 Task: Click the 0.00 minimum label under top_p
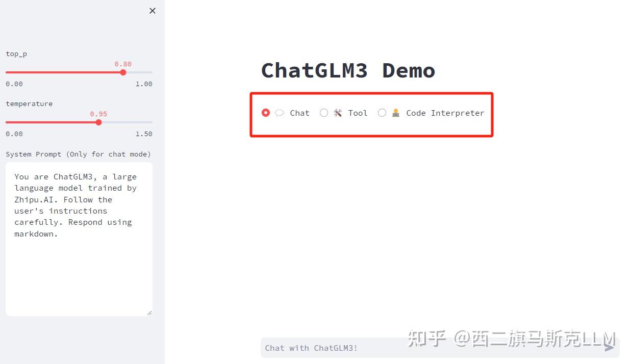pyautogui.click(x=14, y=84)
